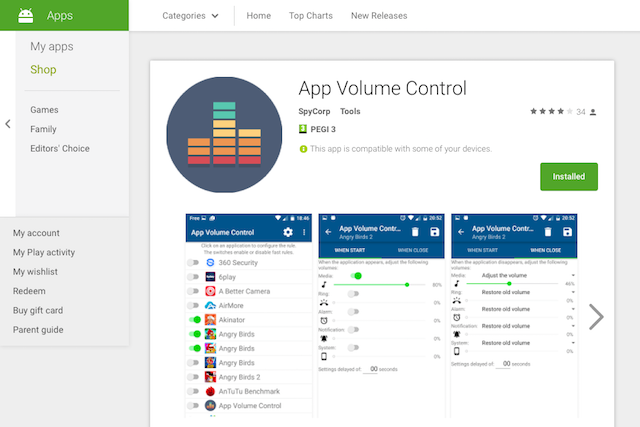Screen dimensions: 640x427
Task: Click the Android Apps logo icon
Action: point(26,16)
